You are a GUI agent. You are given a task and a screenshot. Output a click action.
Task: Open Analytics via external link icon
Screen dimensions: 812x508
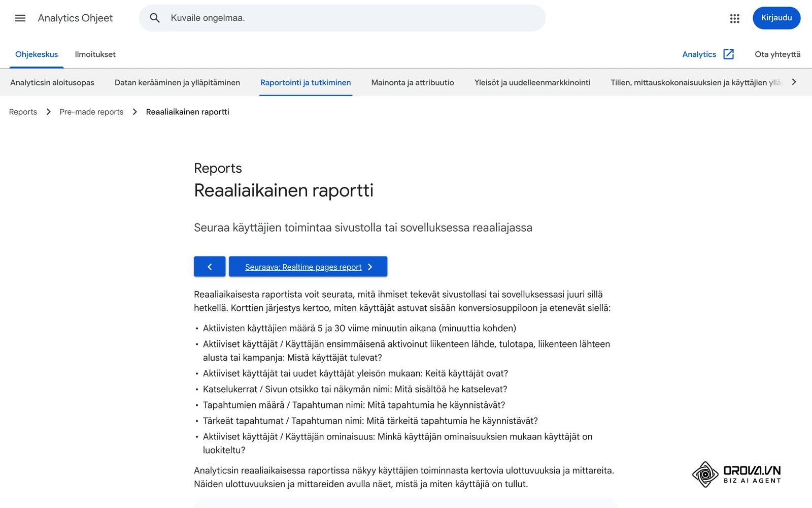(x=729, y=54)
